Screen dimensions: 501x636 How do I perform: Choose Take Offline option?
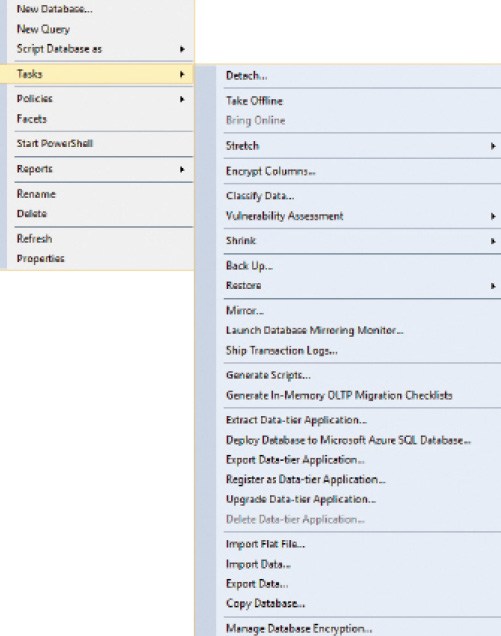click(x=254, y=101)
